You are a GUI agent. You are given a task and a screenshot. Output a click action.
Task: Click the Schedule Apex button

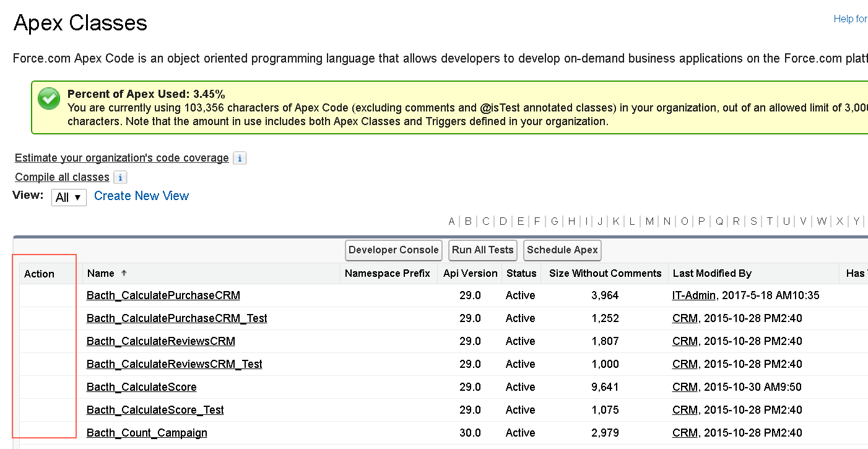(x=562, y=250)
